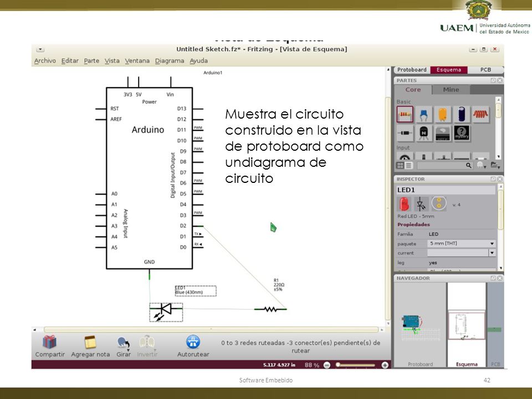
Task: Click the Esquema thumbnail in Navegador
Action: [x=467, y=324]
